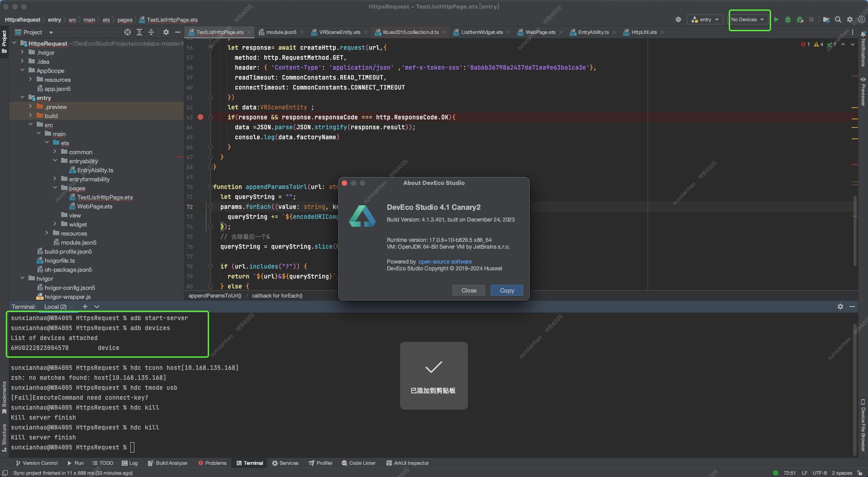
Task: Hide the Project tool window
Action: pyautogui.click(x=178, y=32)
